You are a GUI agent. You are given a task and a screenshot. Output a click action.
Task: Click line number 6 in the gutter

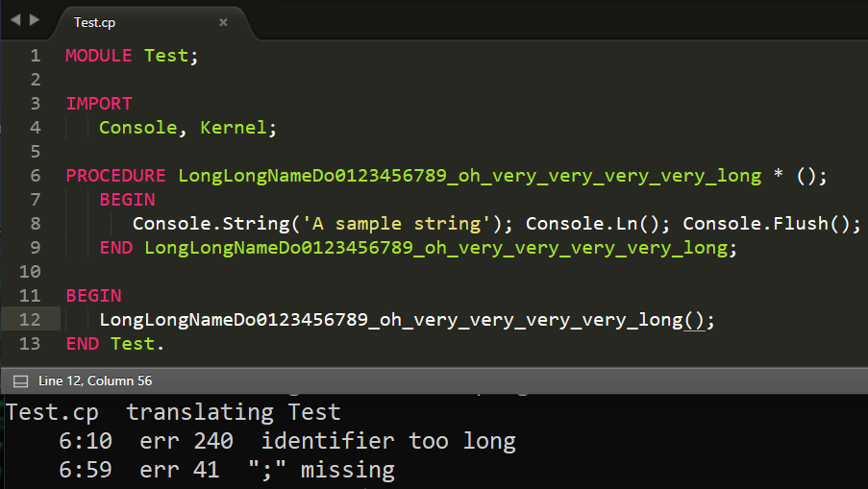(x=36, y=176)
